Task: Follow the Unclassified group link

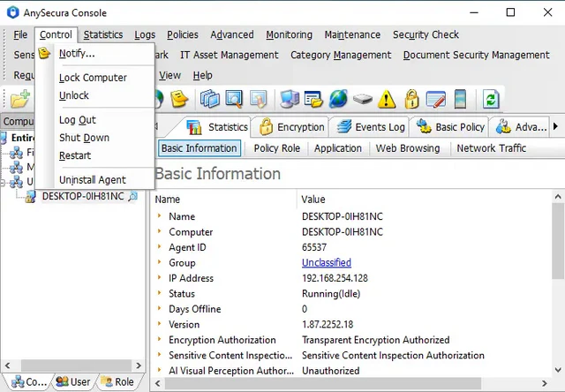Action: 327,262
